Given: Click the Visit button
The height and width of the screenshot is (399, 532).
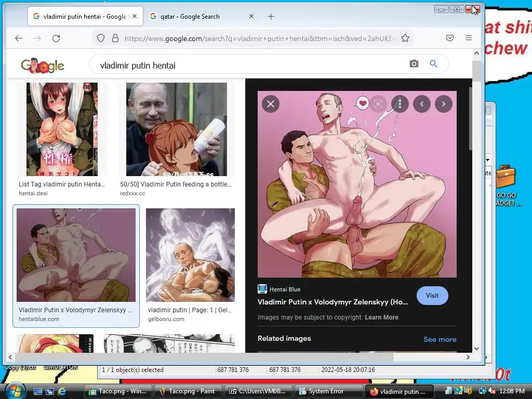Looking at the screenshot, I should pos(432,296).
